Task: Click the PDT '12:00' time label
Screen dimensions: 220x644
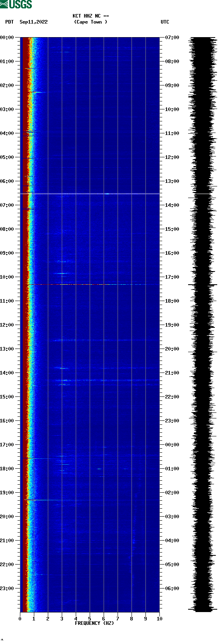Action: coord(7,325)
